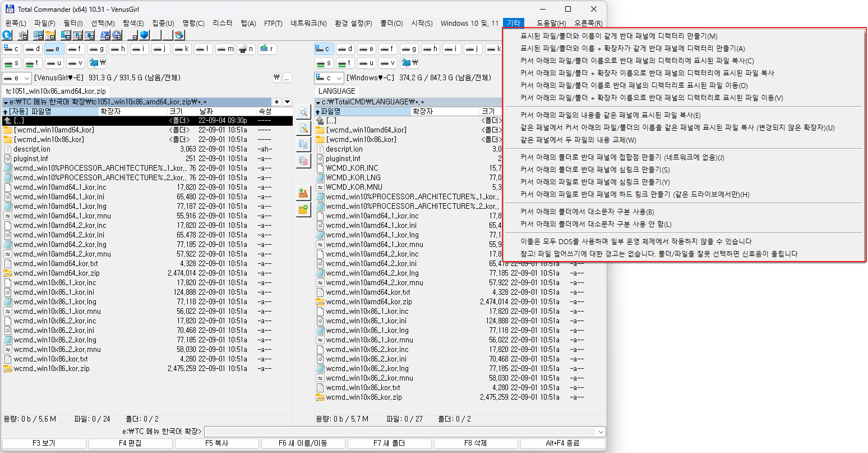
Task: Choose menu entry 심링크 만들기(S)
Action: 595,170
